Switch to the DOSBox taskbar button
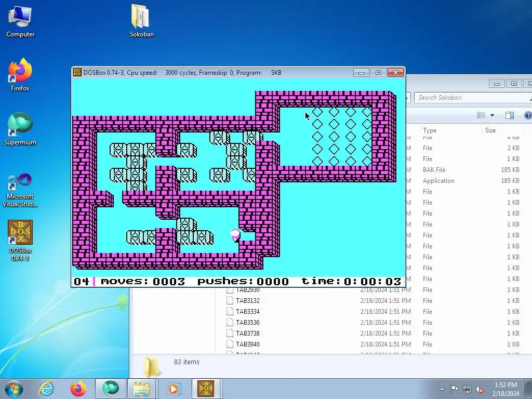 click(x=206, y=389)
